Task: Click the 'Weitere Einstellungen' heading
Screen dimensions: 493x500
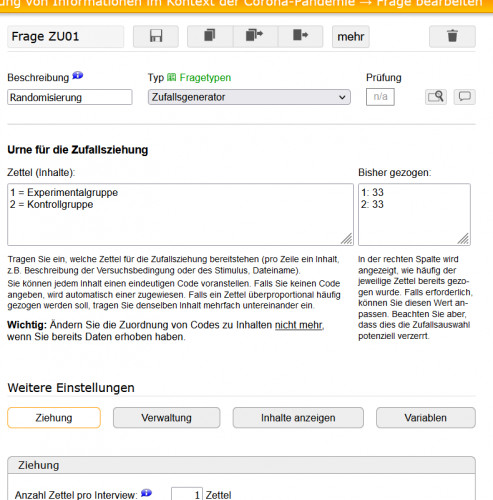Action: (71, 388)
